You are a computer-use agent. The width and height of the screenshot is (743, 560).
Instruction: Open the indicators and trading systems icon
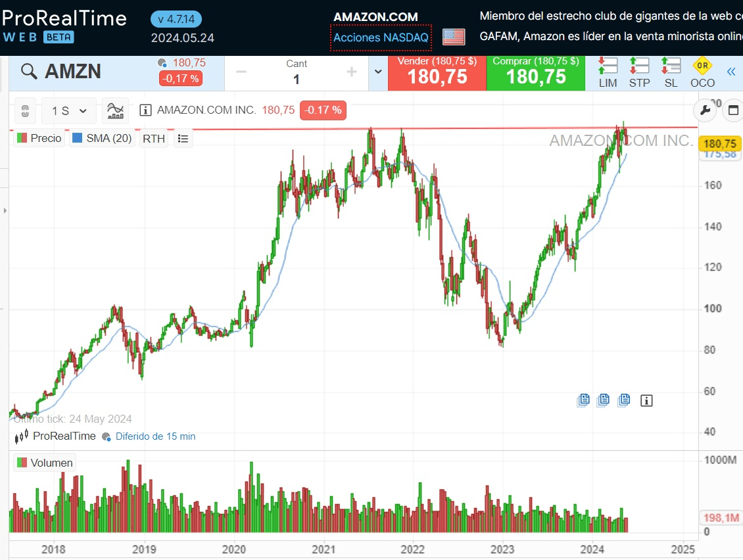coord(116,110)
